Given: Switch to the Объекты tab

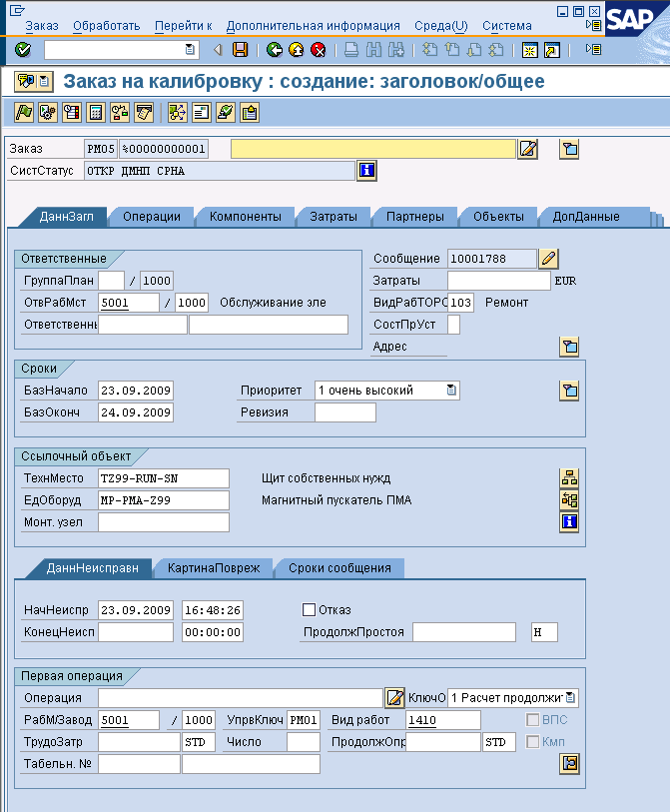Looking at the screenshot, I should coord(498,217).
